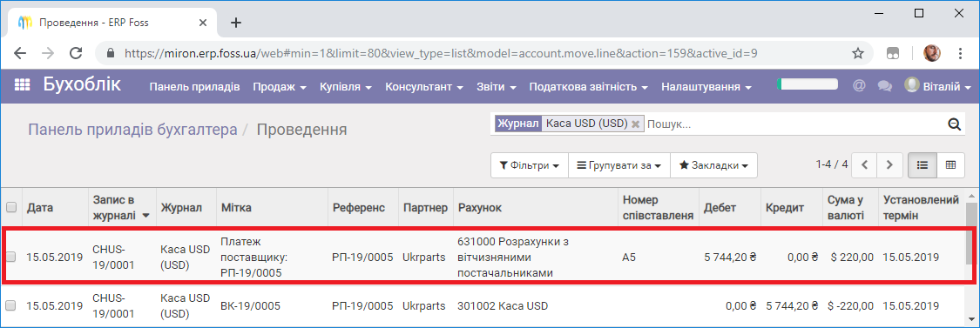
Task: Open the conversations chat bubble icon
Action: click(884, 86)
